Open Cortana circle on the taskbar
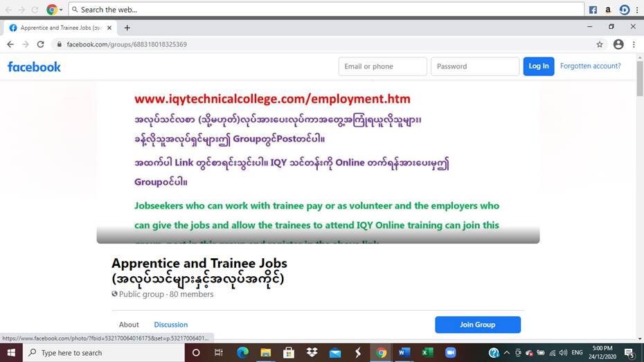The height and width of the screenshot is (362, 644). coord(196,352)
